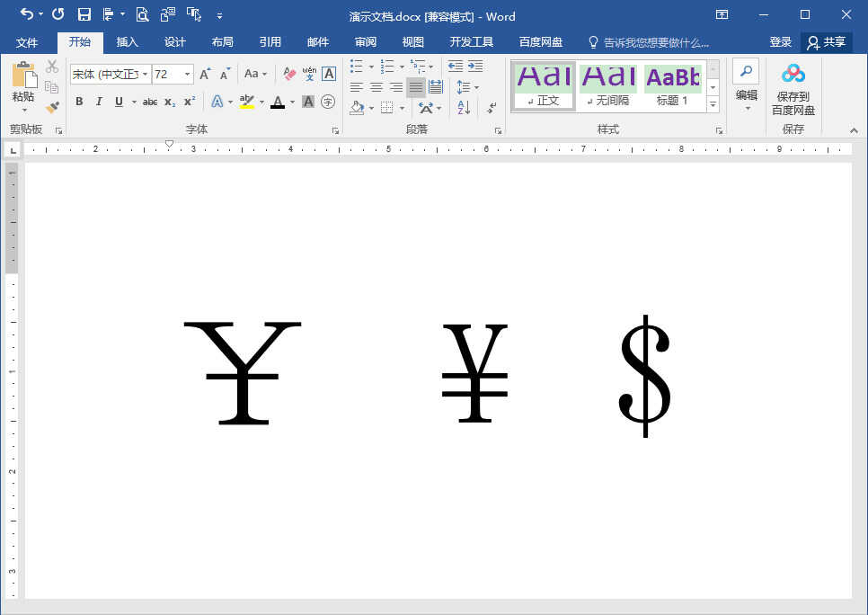
Task: Toggle Underline formatting
Action: (119, 102)
